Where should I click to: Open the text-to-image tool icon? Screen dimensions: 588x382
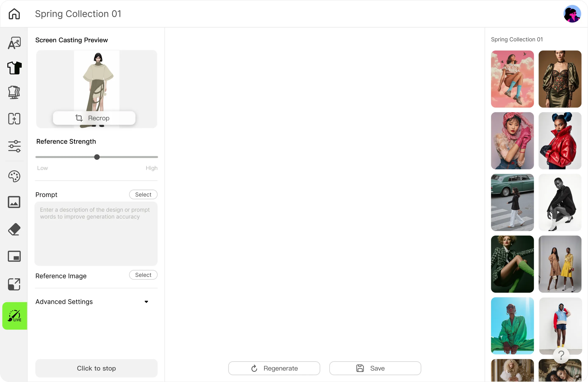click(14, 43)
